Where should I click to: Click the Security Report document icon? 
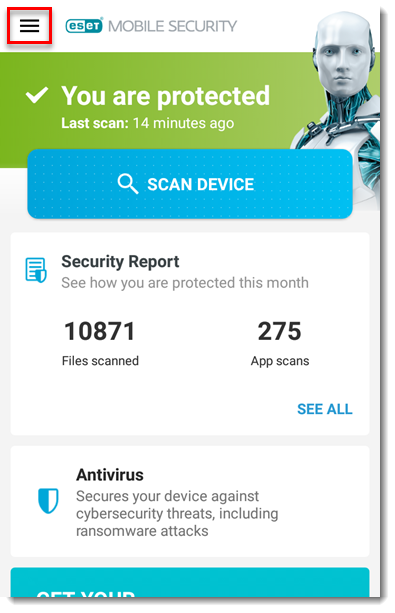(36, 270)
